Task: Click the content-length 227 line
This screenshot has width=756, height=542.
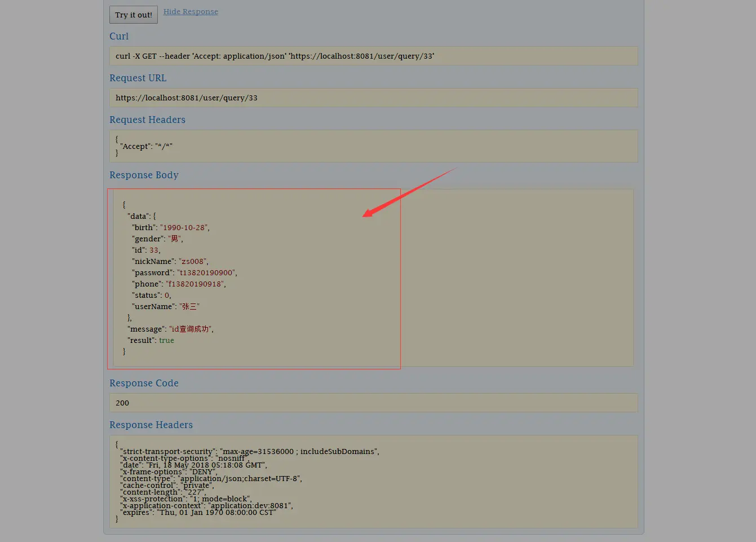Action: tap(163, 492)
